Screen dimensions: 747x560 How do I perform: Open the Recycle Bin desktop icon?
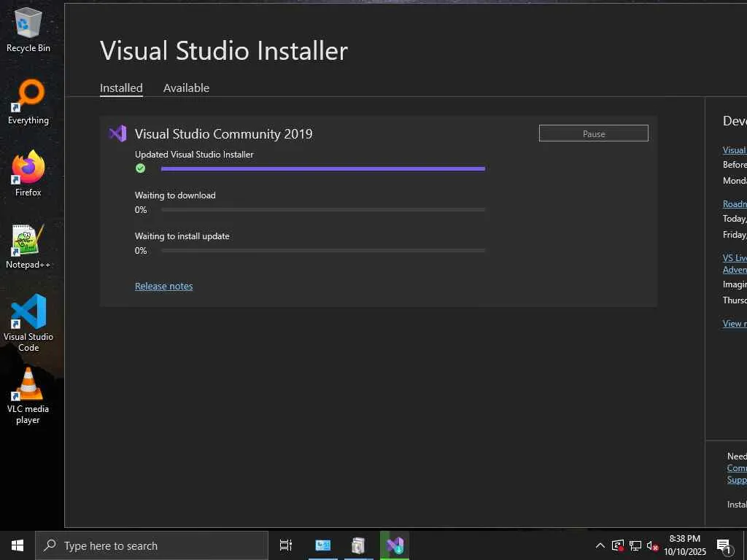click(x=28, y=29)
